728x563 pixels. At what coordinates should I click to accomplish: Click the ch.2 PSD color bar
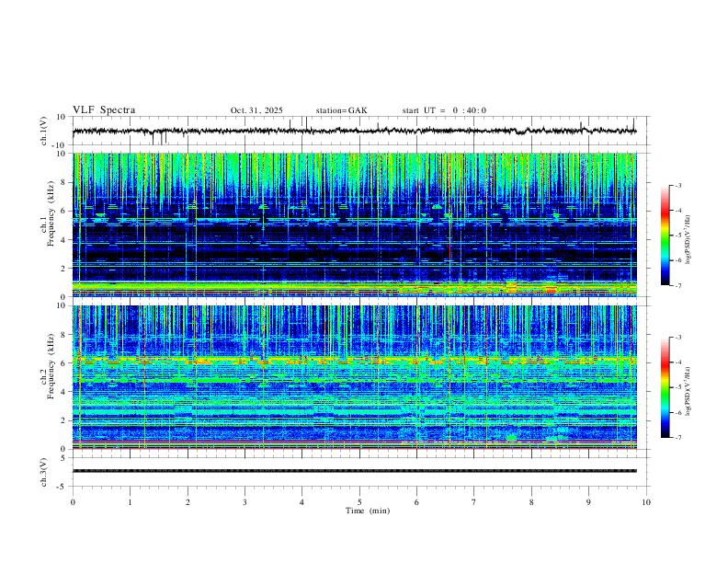click(x=665, y=387)
